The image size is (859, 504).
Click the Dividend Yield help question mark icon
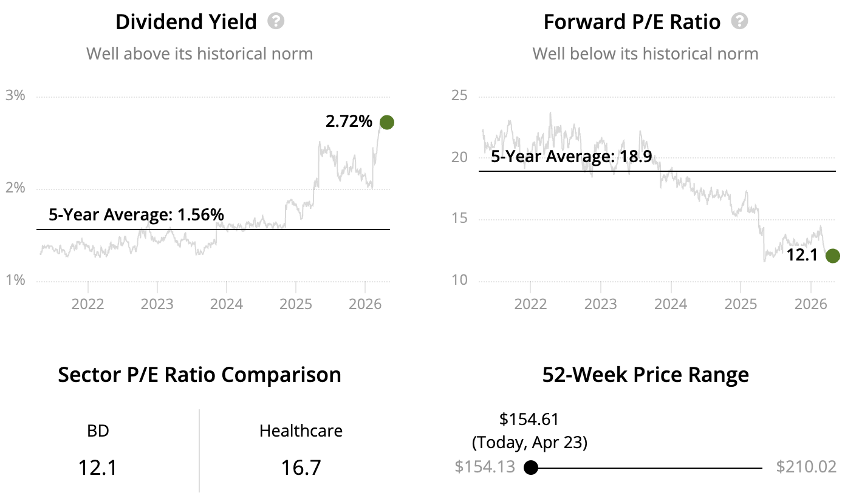tap(276, 22)
